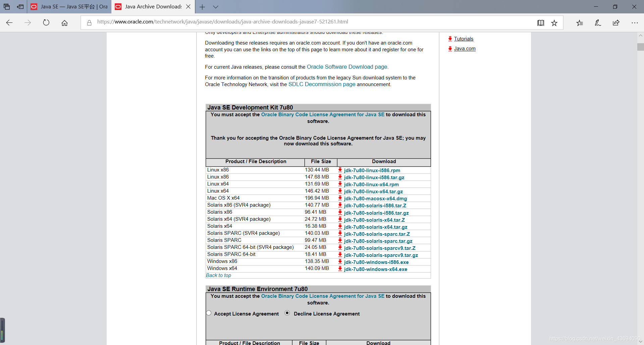
Task: Add notes with the pen icon
Action: coord(598,23)
